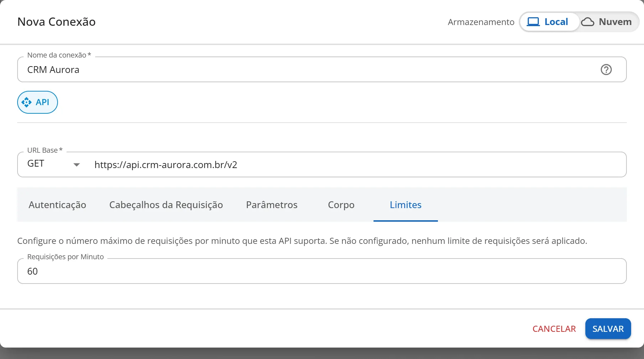The image size is (644, 359).
Task: Open the GET method dropdown
Action: pos(53,164)
